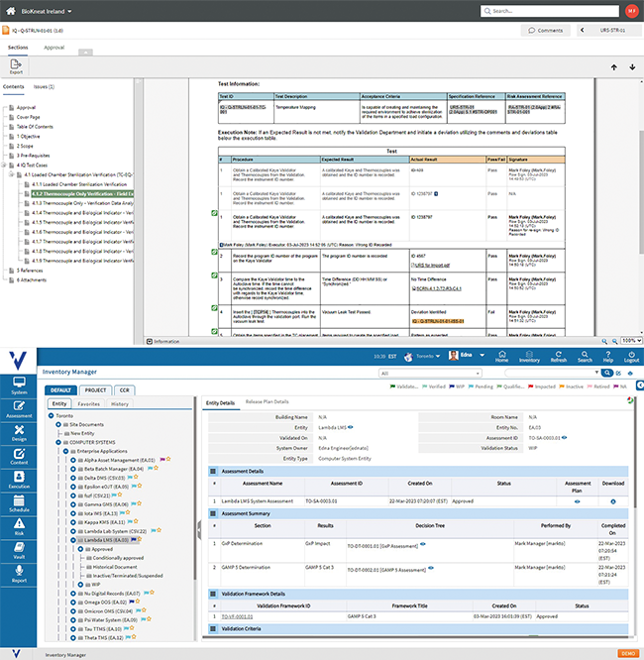
Task: Open the Content module in the sidebar
Action: (x=19, y=456)
